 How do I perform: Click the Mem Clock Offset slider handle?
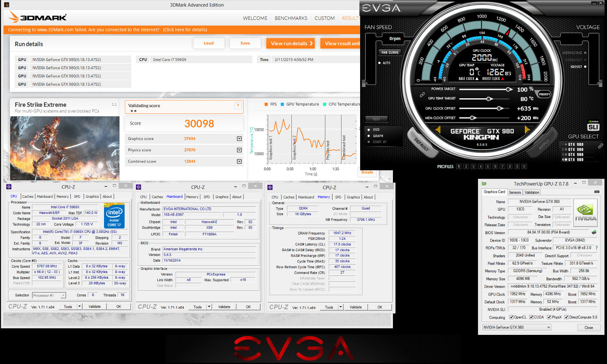(x=473, y=118)
